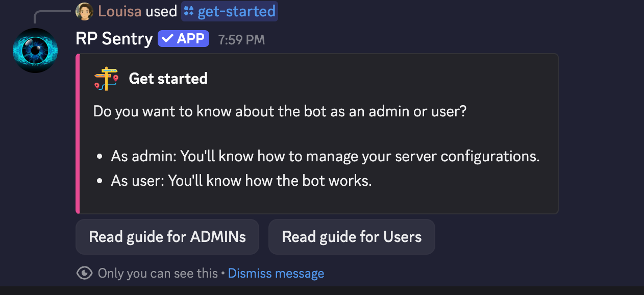Click the Louisa username
Image resolution: width=644 pixels, height=295 pixels.
(x=119, y=11)
